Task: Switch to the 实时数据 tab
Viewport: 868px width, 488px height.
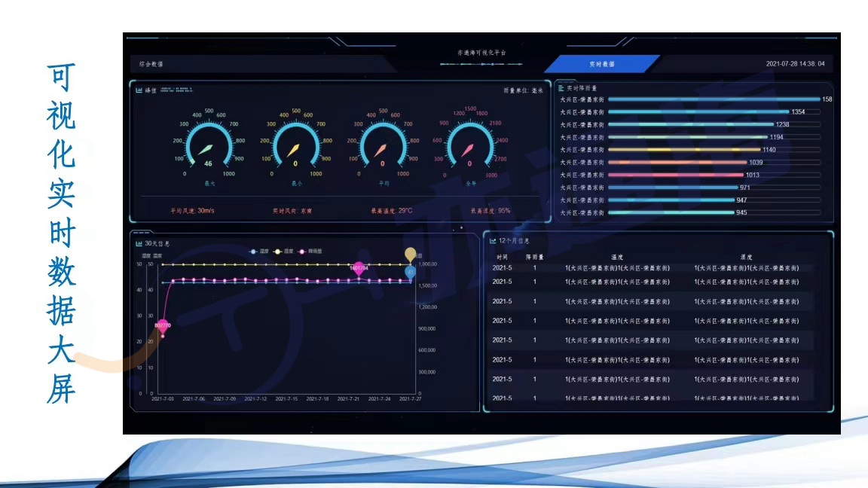Action: [x=602, y=64]
